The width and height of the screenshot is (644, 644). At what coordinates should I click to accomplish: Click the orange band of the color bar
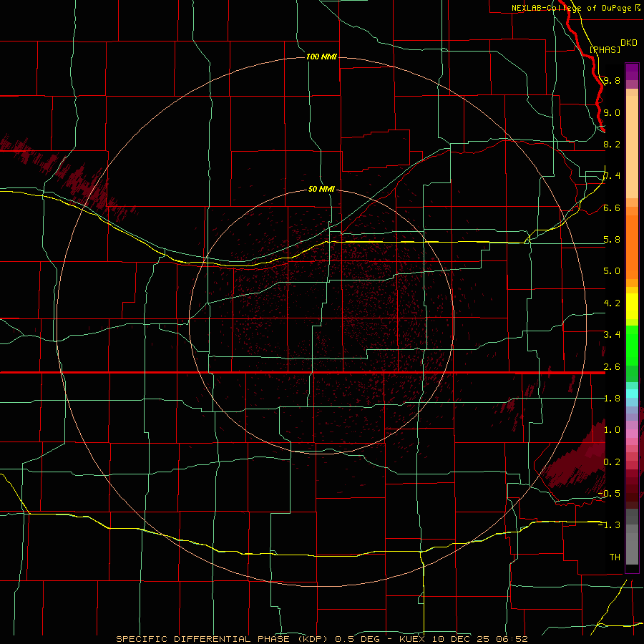[x=632, y=248]
